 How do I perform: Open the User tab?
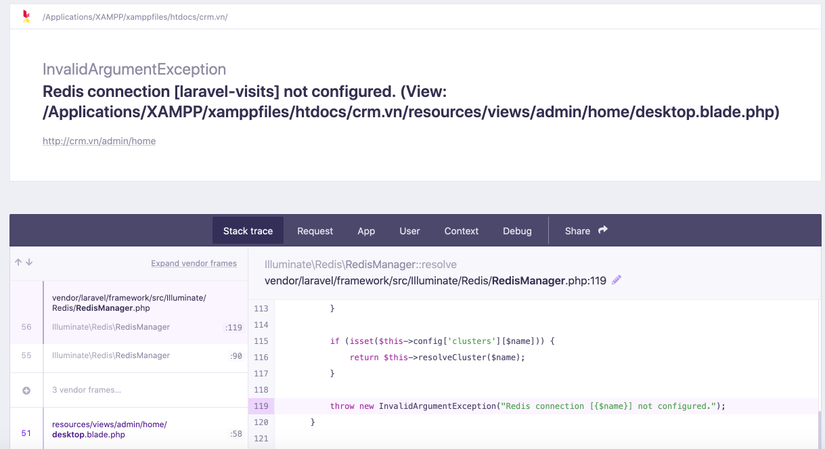point(410,231)
